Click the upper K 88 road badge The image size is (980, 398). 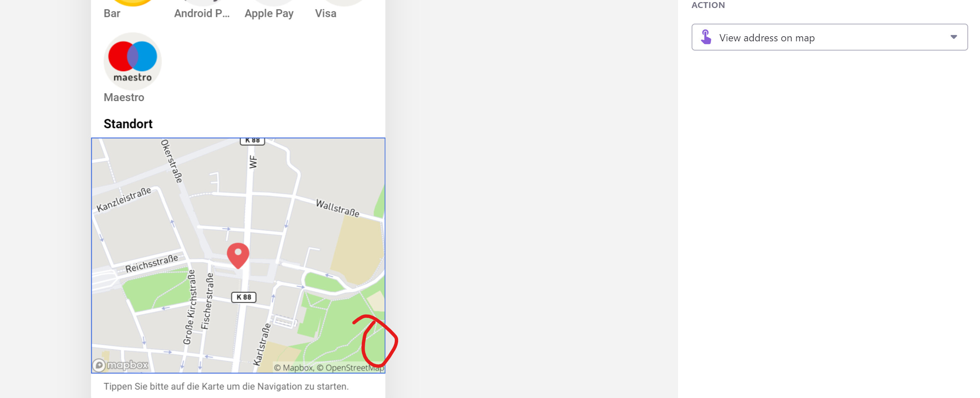click(252, 141)
